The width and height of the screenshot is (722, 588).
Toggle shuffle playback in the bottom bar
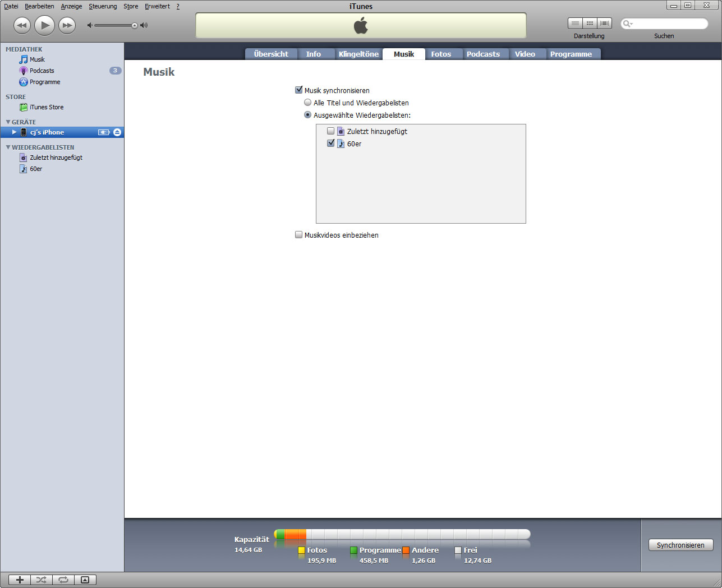click(42, 580)
